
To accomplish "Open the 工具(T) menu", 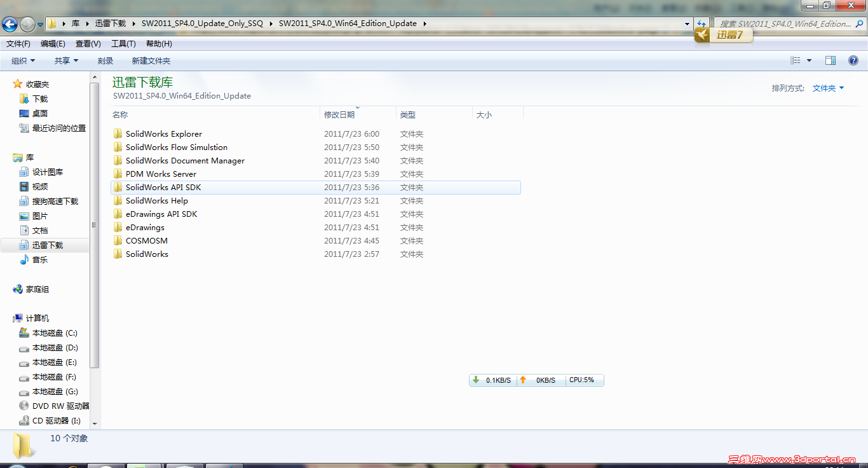I will 123,44.
